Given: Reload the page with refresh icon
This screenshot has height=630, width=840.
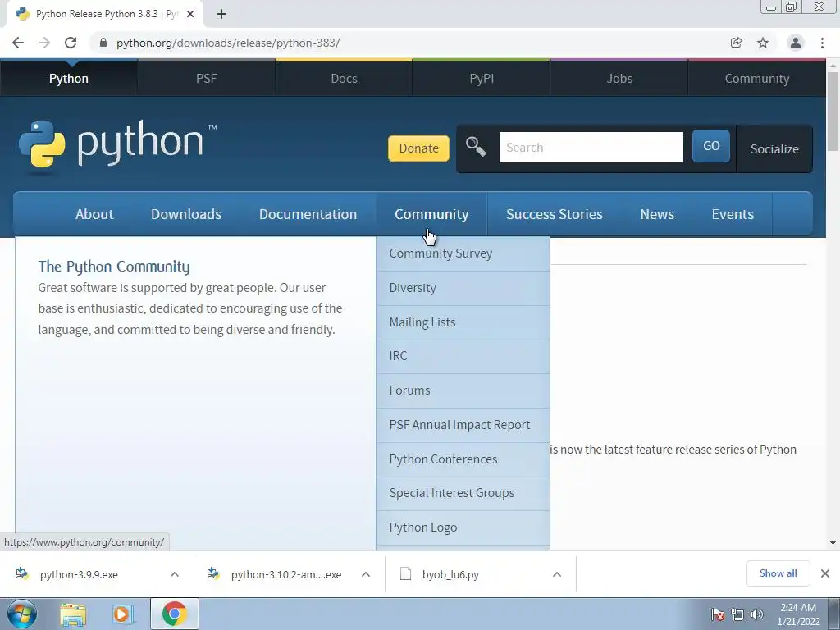Looking at the screenshot, I should point(71,43).
